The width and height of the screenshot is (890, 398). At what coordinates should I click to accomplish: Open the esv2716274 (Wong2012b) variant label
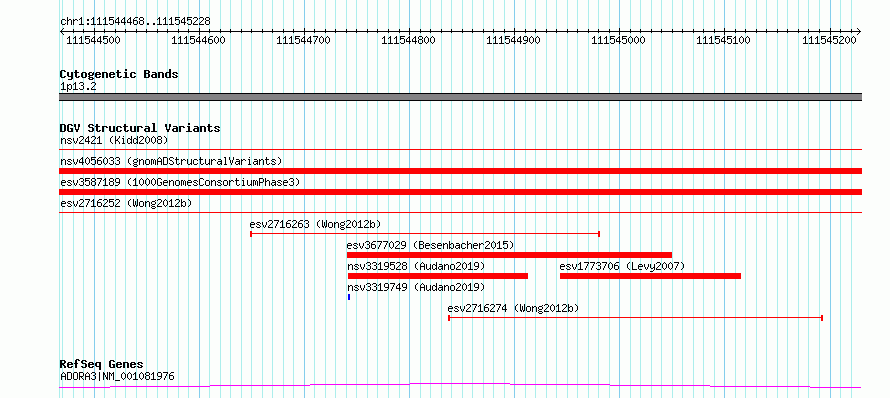513,308
